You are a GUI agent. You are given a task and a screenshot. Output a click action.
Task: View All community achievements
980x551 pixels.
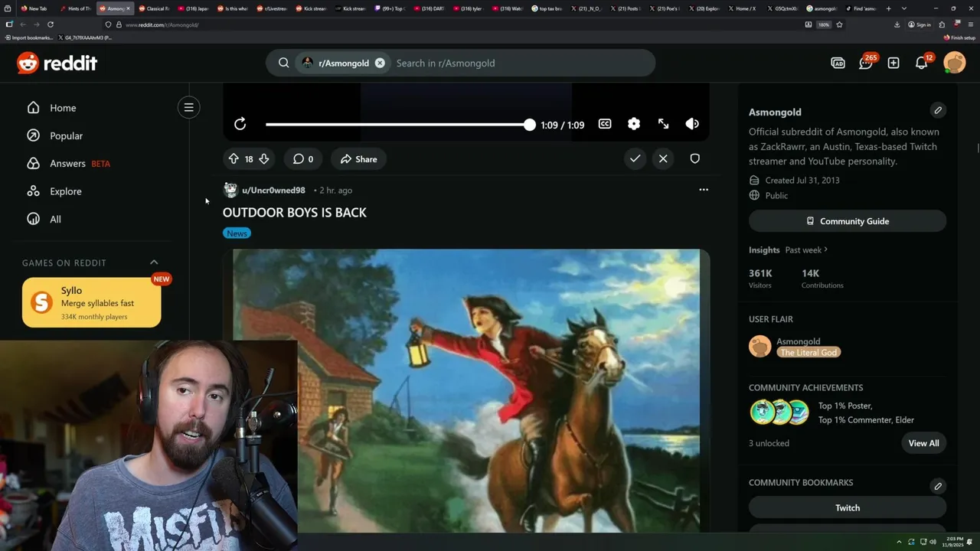pos(923,443)
